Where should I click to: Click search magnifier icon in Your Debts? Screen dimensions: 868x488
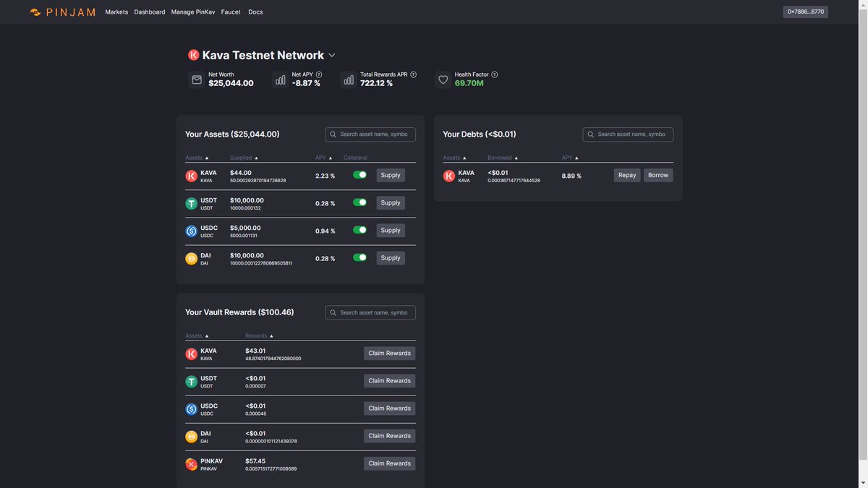click(x=591, y=134)
